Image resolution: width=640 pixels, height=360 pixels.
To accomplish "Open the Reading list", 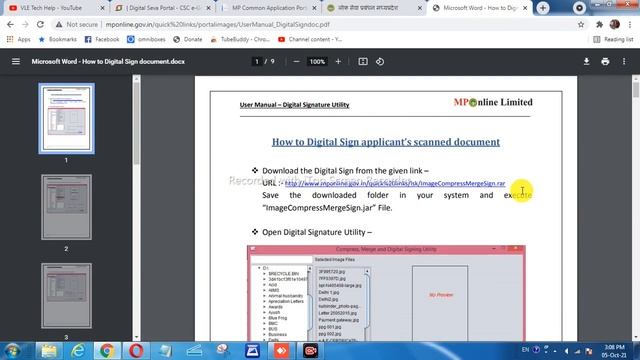I will [x=613, y=39].
